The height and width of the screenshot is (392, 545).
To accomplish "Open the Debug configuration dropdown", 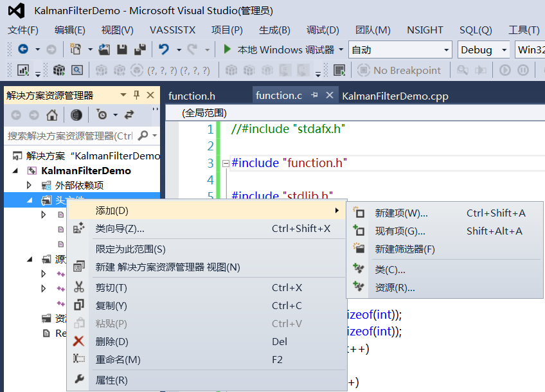I will pyautogui.click(x=504, y=50).
